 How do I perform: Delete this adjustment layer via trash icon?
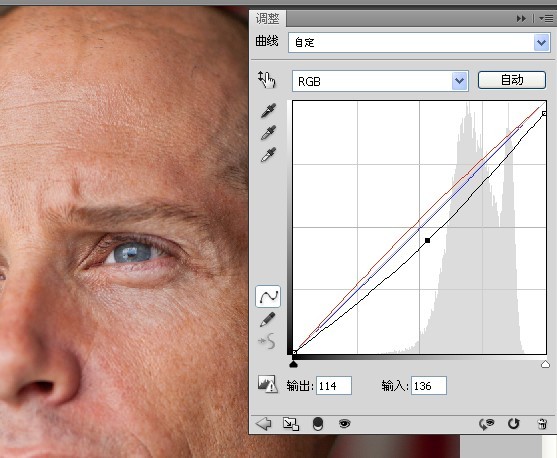pos(542,424)
